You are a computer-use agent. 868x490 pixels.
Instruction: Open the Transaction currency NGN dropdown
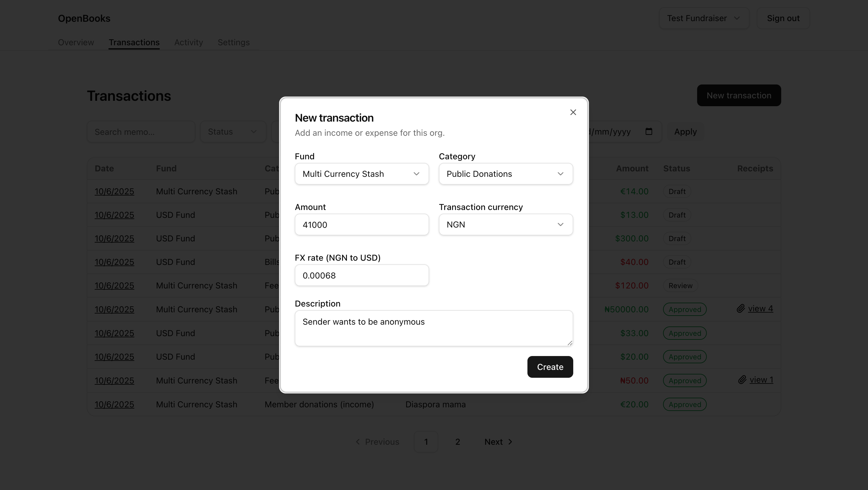[505, 224]
